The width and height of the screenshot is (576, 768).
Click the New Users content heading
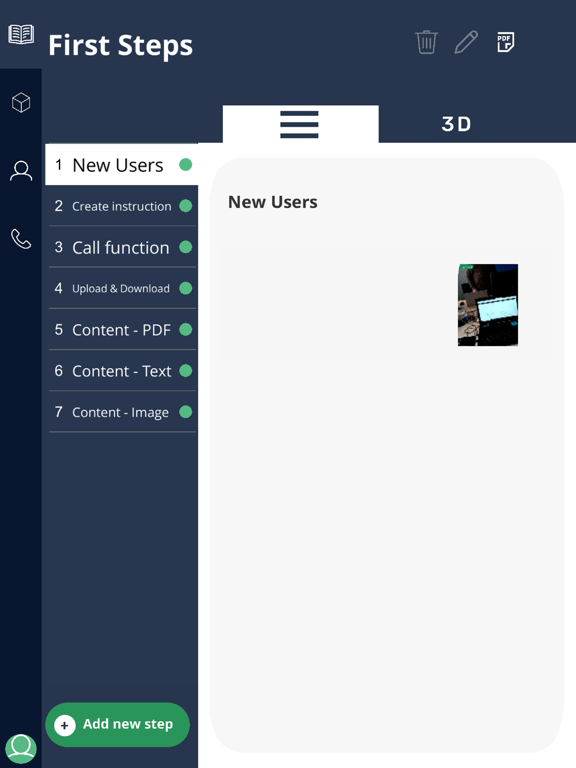(273, 202)
